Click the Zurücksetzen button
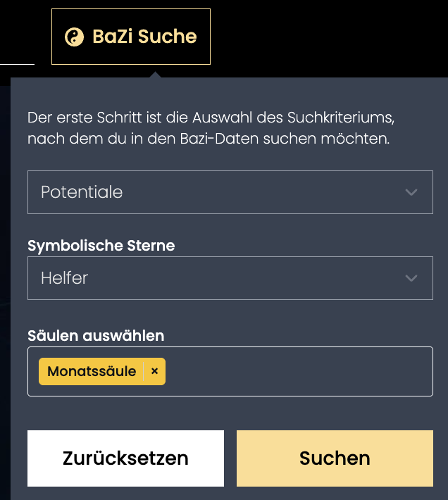This screenshot has width=448, height=500. 125,458
